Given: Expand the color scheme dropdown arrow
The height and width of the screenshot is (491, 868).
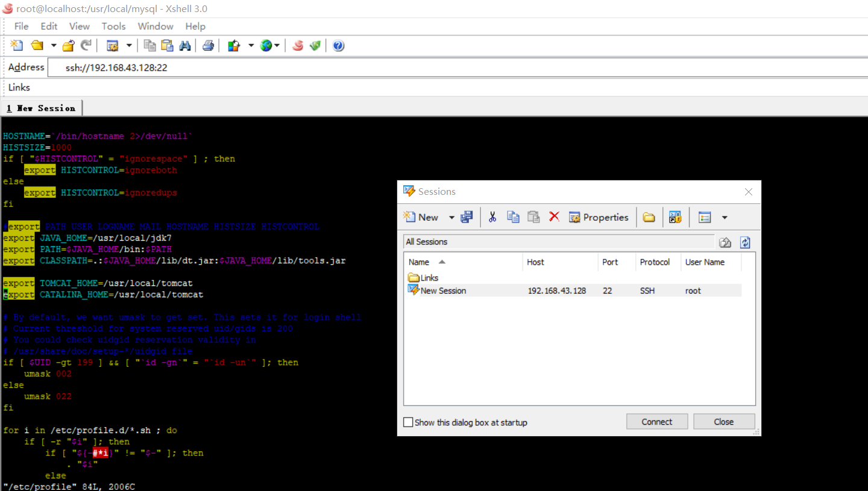Looking at the screenshot, I should pyautogui.click(x=251, y=45).
